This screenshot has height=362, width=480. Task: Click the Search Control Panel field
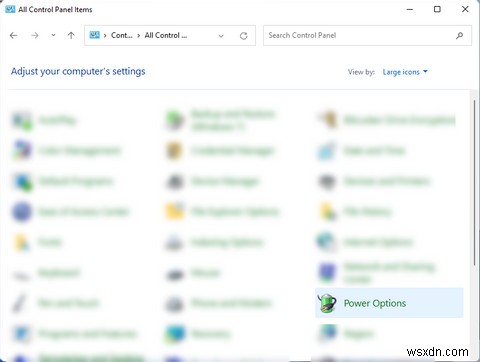(367, 35)
